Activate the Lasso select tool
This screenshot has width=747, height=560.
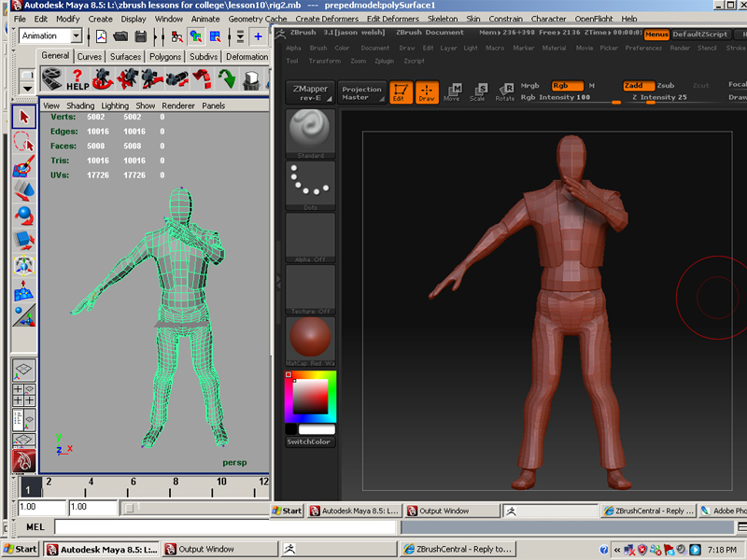(x=24, y=142)
